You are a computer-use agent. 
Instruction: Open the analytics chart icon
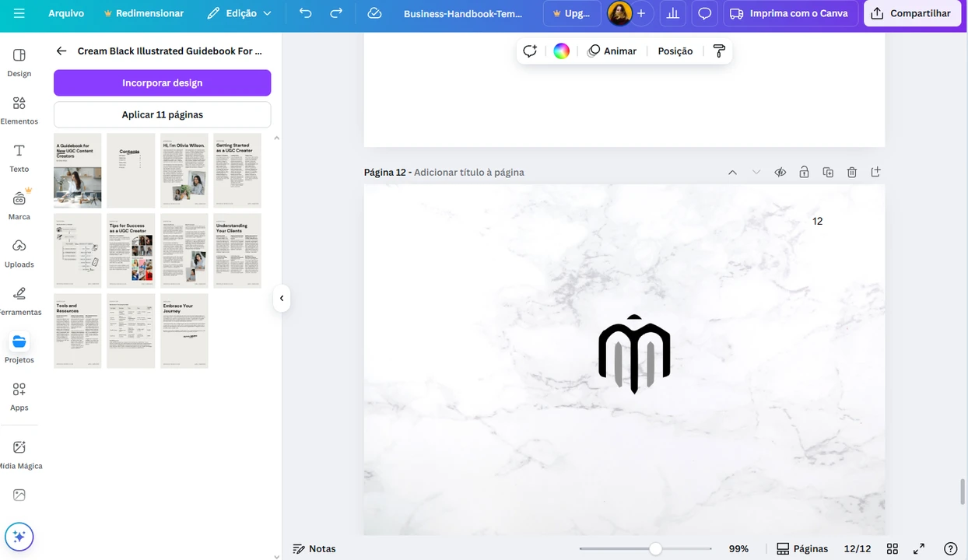(x=673, y=13)
